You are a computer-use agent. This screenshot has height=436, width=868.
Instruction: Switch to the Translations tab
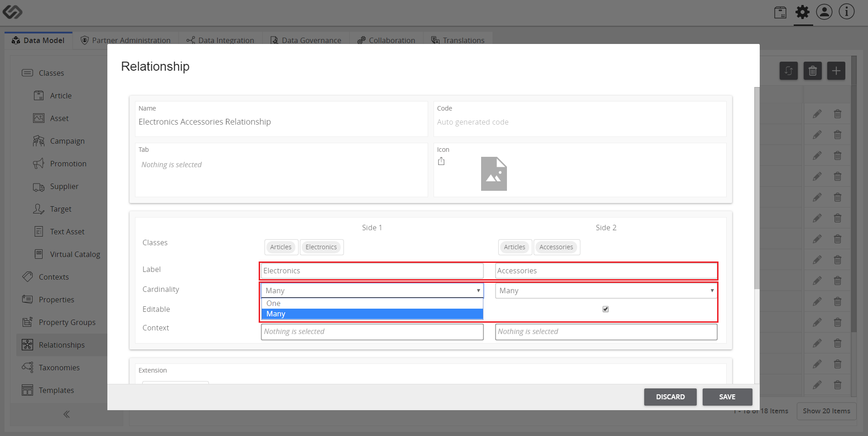tap(458, 40)
